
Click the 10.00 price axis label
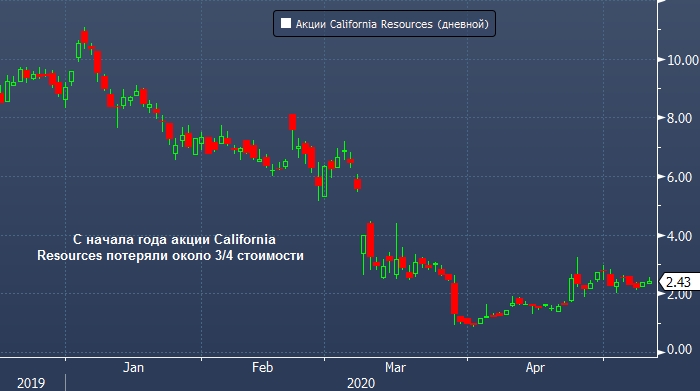coord(683,60)
